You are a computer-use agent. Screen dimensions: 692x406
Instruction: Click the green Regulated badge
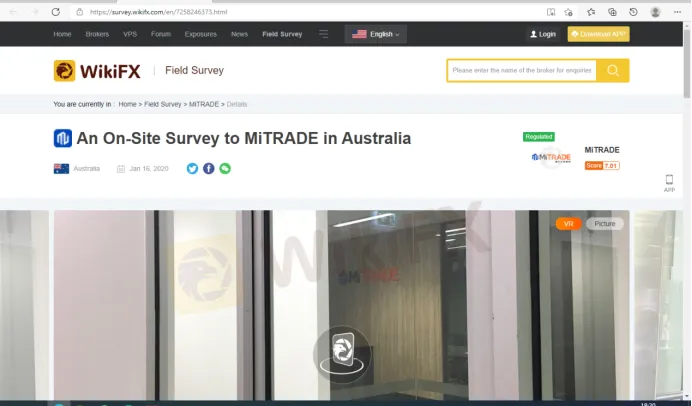pos(539,137)
